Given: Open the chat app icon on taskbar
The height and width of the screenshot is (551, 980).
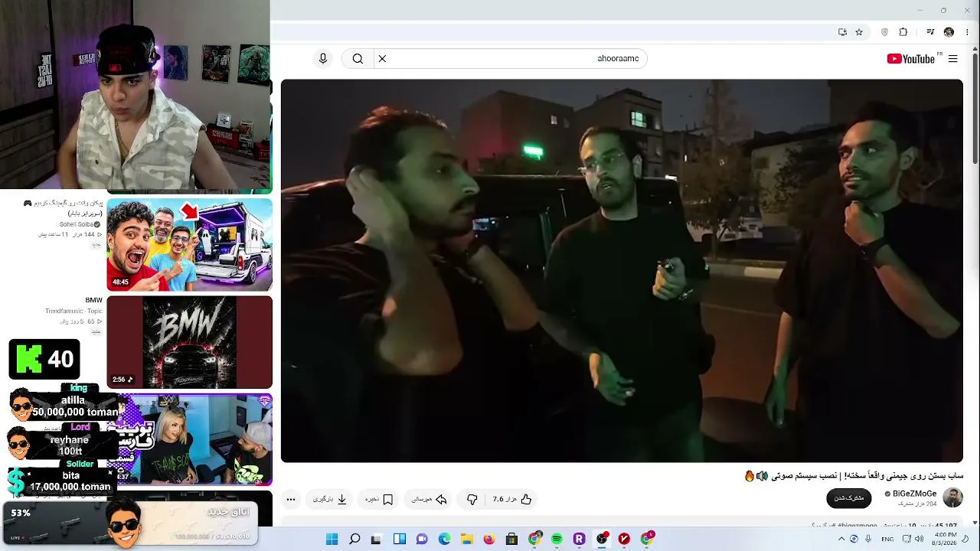Looking at the screenshot, I should (421, 539).
